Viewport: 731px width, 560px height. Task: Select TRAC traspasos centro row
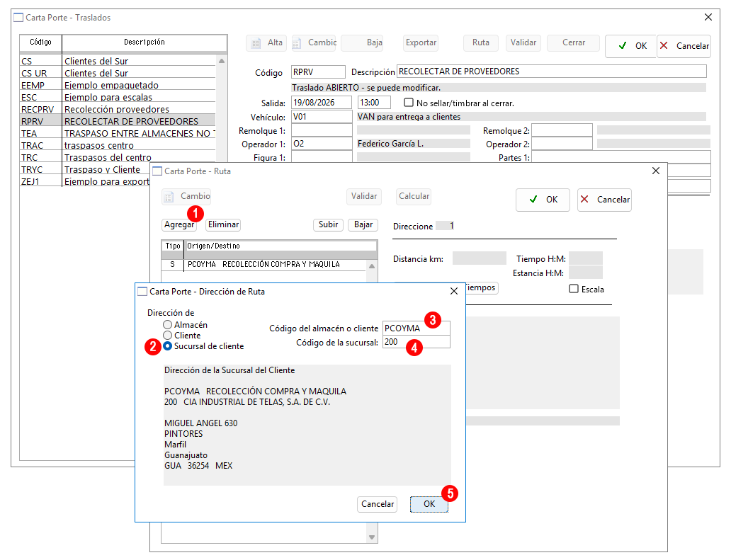(x=118, y=145)
